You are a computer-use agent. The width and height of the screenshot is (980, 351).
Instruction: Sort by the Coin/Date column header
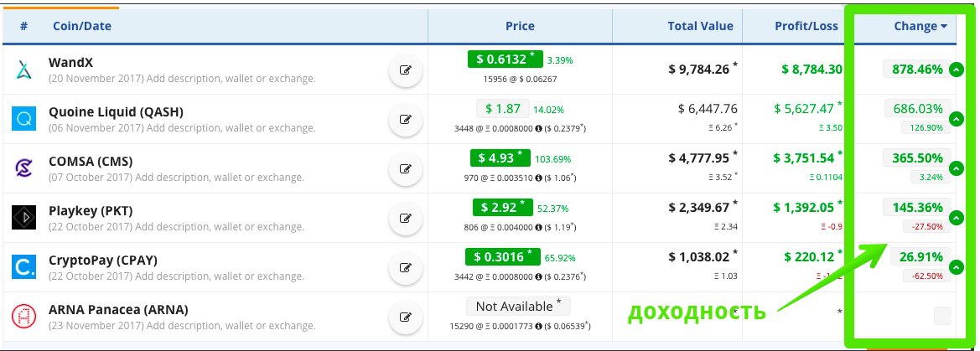pyautogui.click(x=82, y=26)
